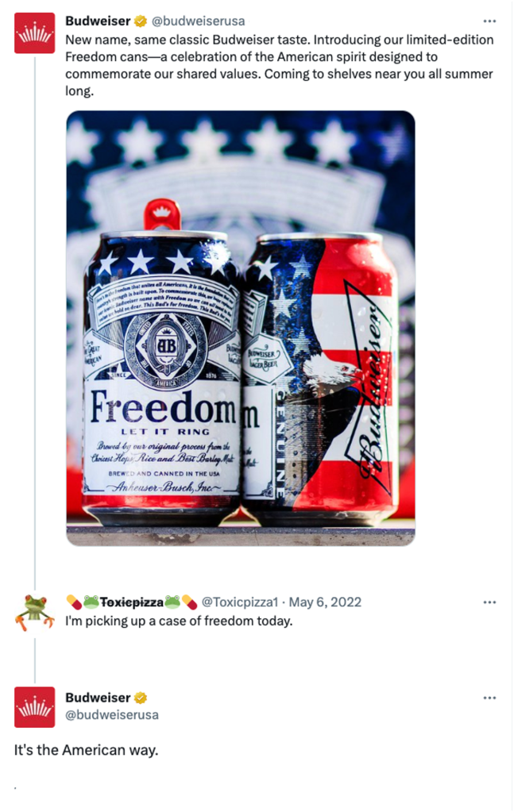Viewport: 514px width, 812px height.
Task: Open the @Toxicpizza1 handle
Action: point(240,602)
